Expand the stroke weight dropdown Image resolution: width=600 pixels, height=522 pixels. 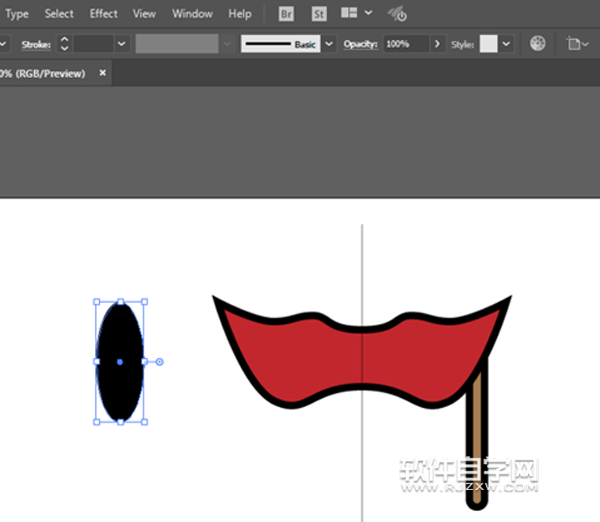[x=122, y=44]
